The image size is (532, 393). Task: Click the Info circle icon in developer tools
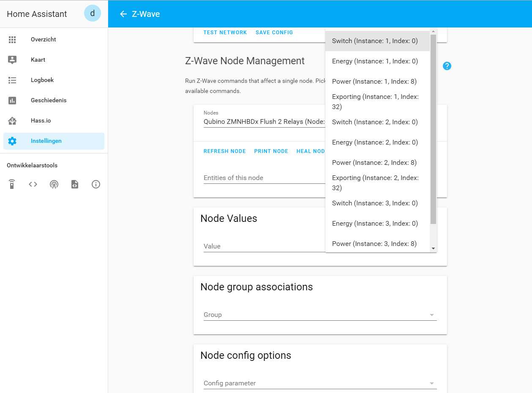tap(96, 184)
